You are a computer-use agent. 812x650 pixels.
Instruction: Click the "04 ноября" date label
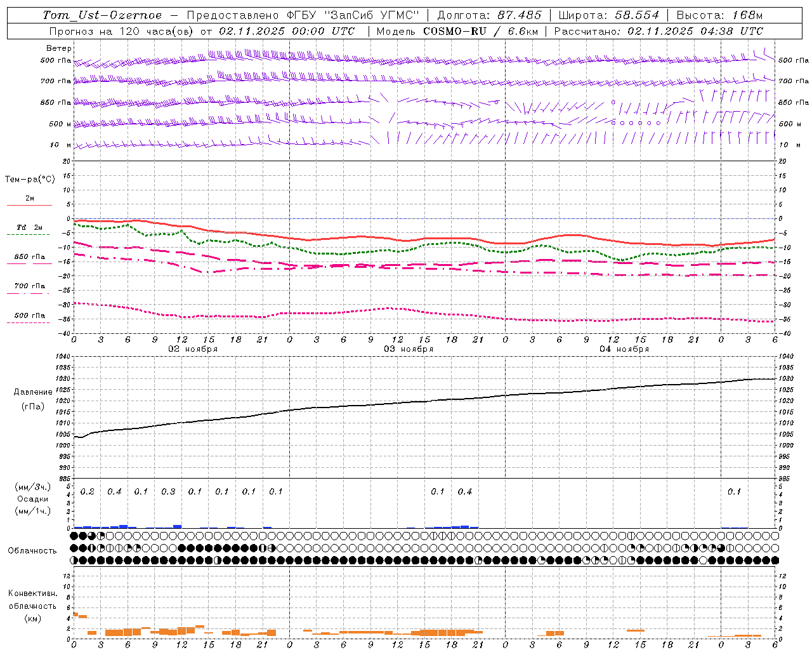[x=624, y=349]
